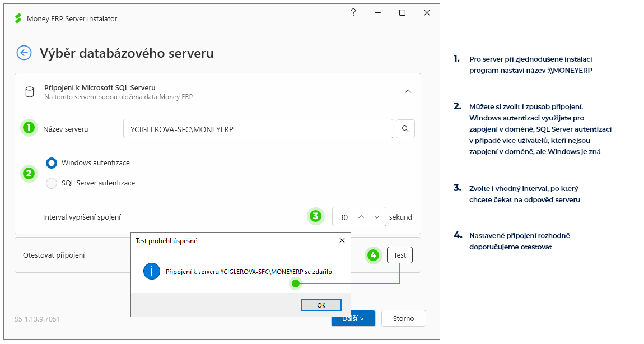The image size is (644, 344).
Task: Minimize the installer window
Action: (x=377, y=13)
